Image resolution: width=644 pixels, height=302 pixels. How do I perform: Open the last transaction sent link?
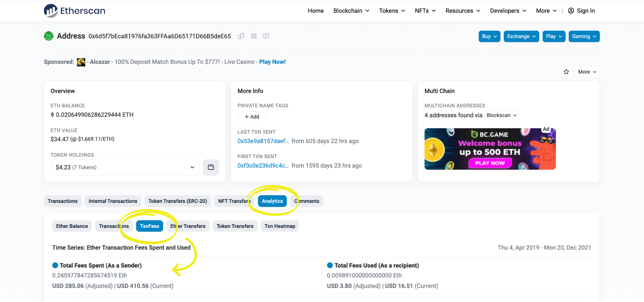263,141
